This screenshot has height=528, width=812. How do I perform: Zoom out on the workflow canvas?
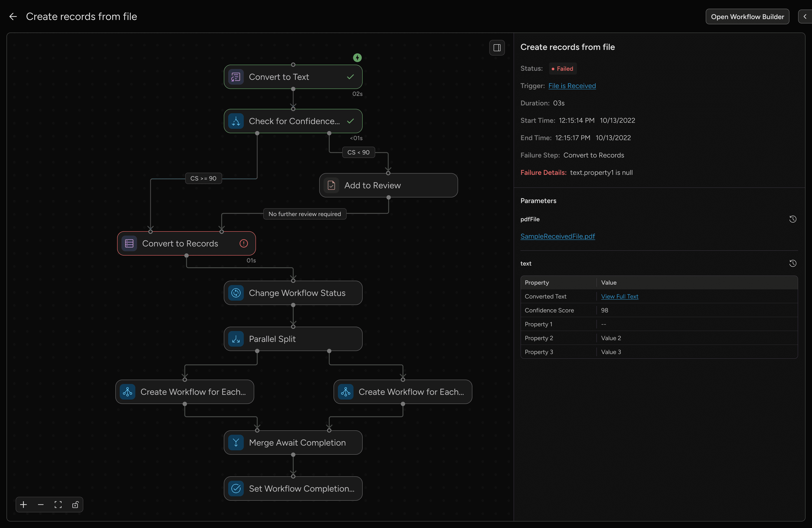coord(41,505)
